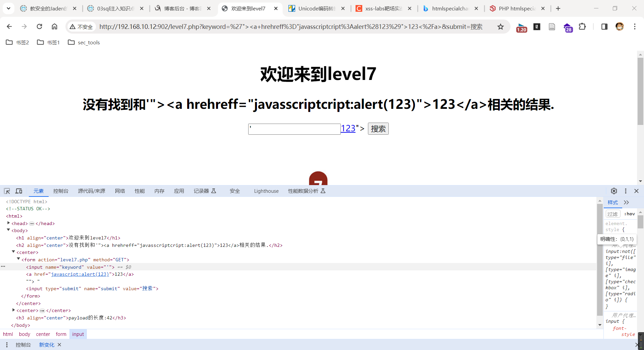This screenshot has width=644, height=350.
Task: Select form in the breadcrumb bar
Action: tap(61, 334)
